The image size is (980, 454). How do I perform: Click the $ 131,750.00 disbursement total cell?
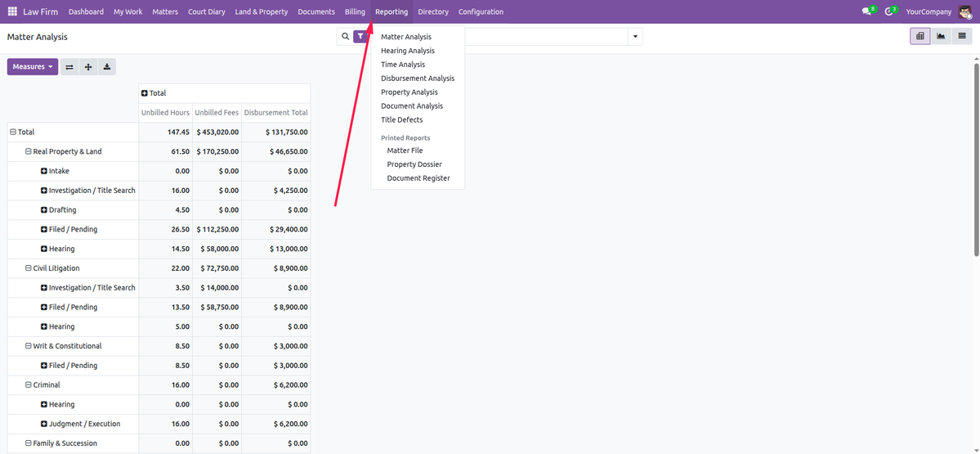coord(275,132)
